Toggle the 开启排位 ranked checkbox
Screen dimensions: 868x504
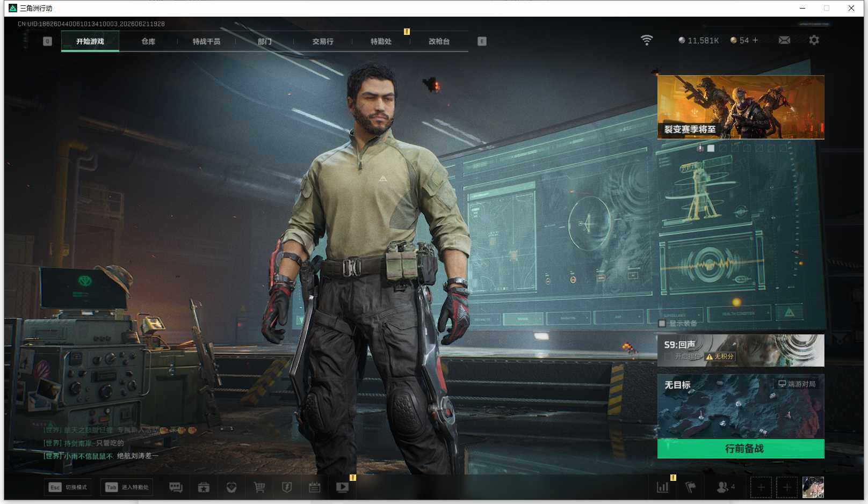[x=668, y=356]
